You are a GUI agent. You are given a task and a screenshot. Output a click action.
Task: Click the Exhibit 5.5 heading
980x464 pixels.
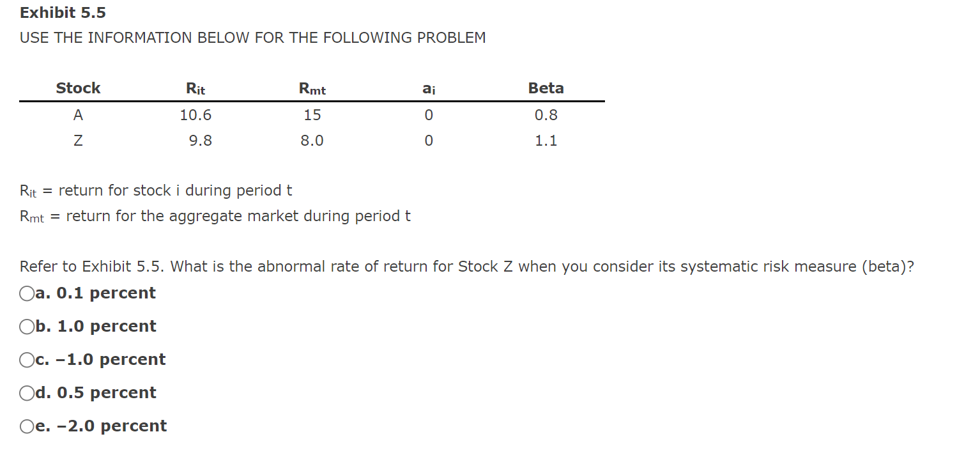click(x=61, y=12)
